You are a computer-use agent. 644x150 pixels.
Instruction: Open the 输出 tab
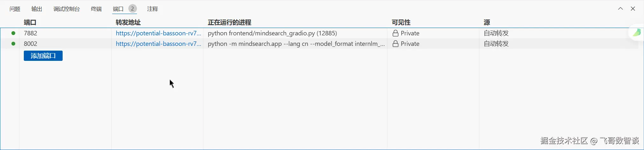pyautogui.click(x=37, y=9)
